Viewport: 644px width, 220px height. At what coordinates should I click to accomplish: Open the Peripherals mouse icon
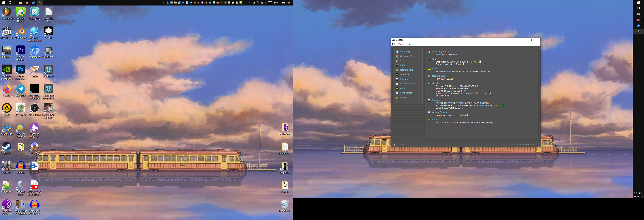[x=397, y=93]
